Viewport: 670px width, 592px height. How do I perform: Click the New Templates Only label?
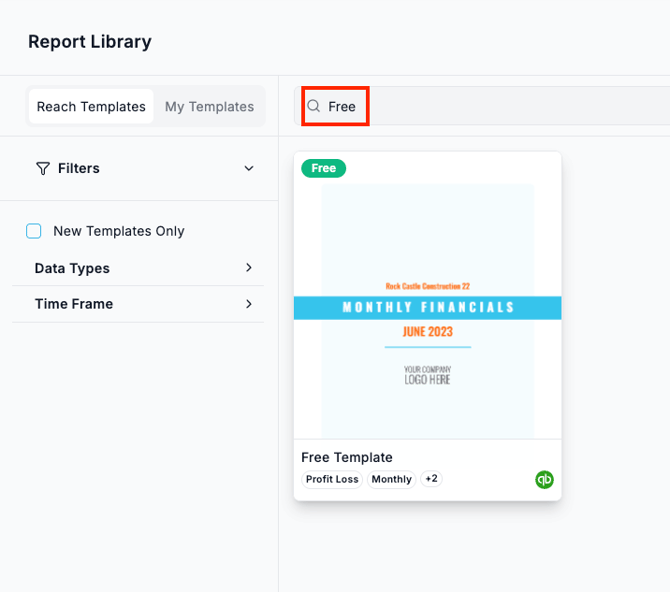click(119, 231)
